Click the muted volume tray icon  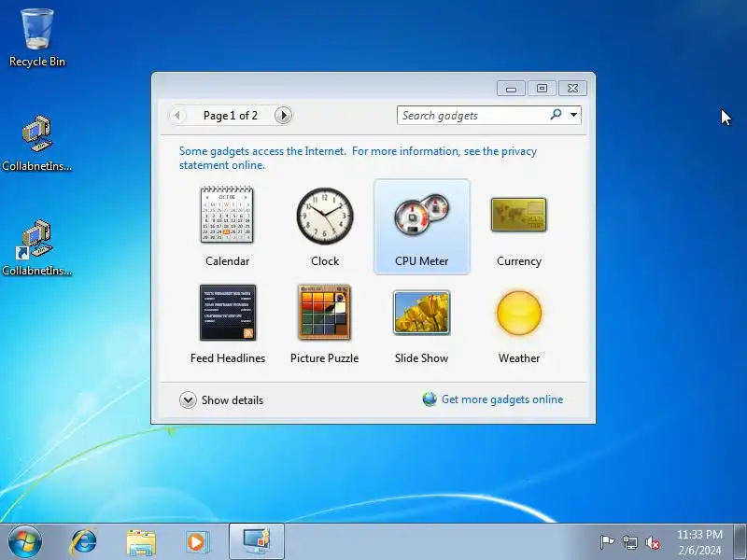click(653, 542)
